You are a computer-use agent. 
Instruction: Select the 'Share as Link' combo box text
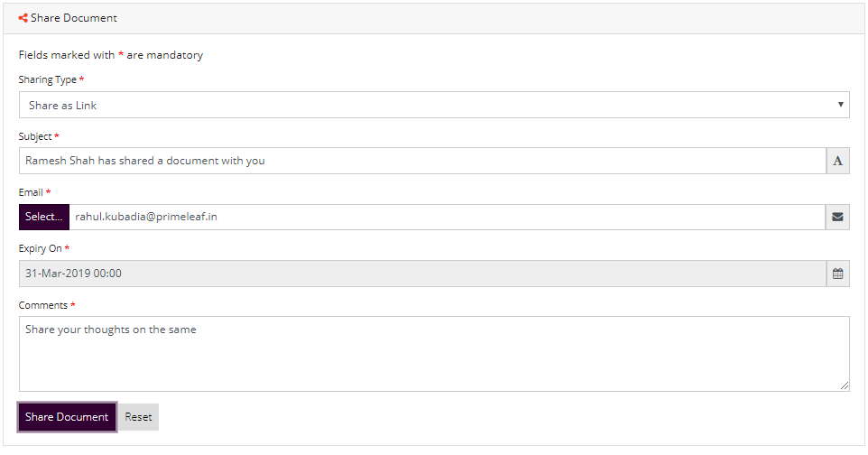62,106
